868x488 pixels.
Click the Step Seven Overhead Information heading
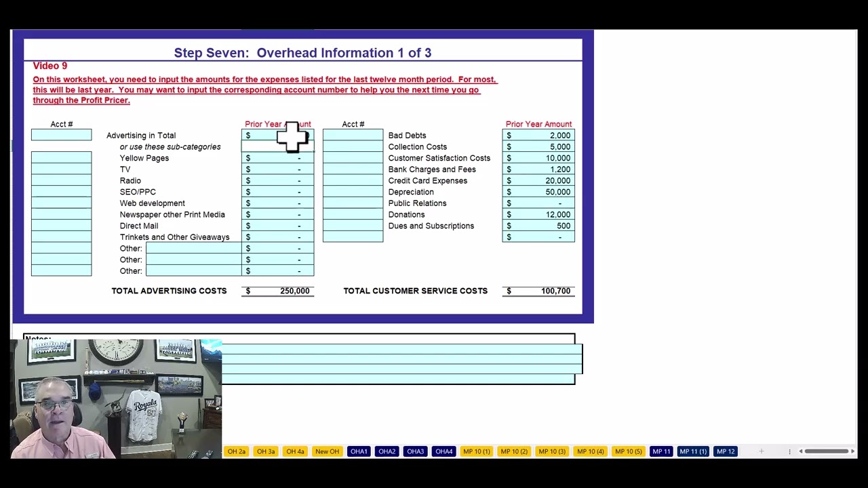point(302,53)
